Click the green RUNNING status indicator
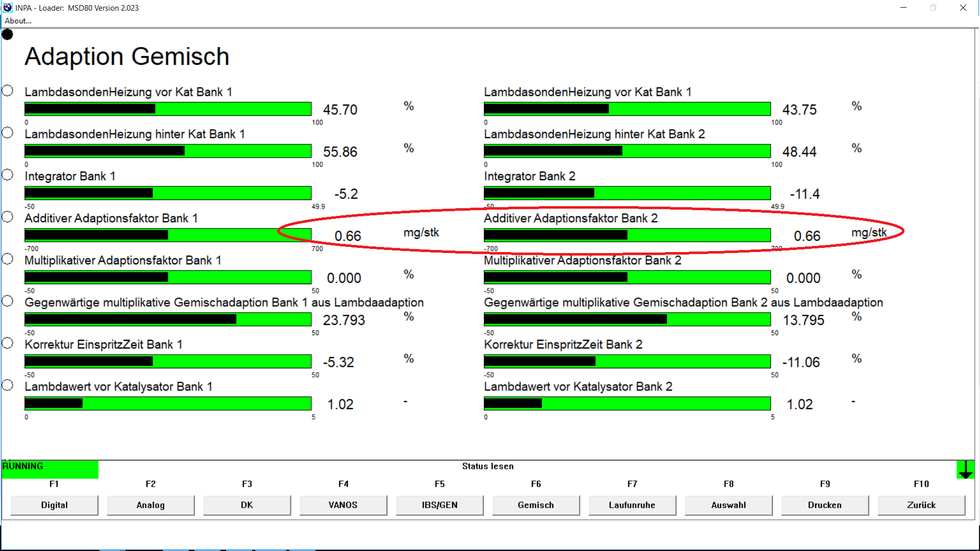 click(50, 469)
